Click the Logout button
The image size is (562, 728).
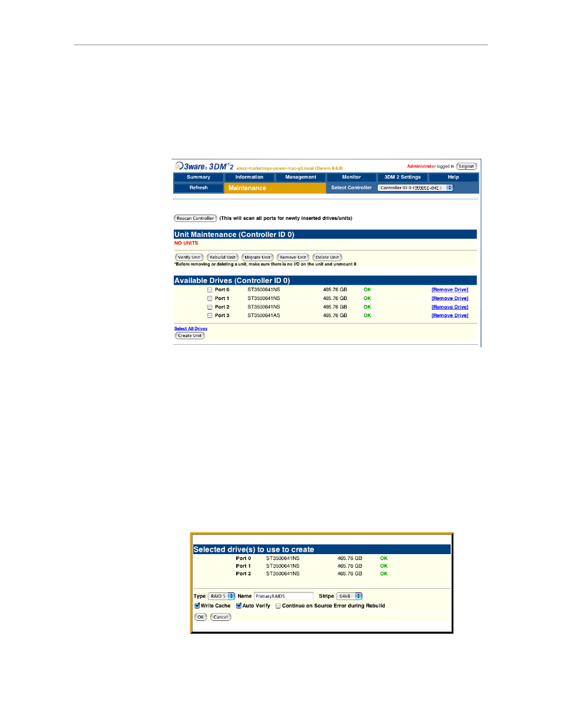pyautogui.click(x=467, y=166)
